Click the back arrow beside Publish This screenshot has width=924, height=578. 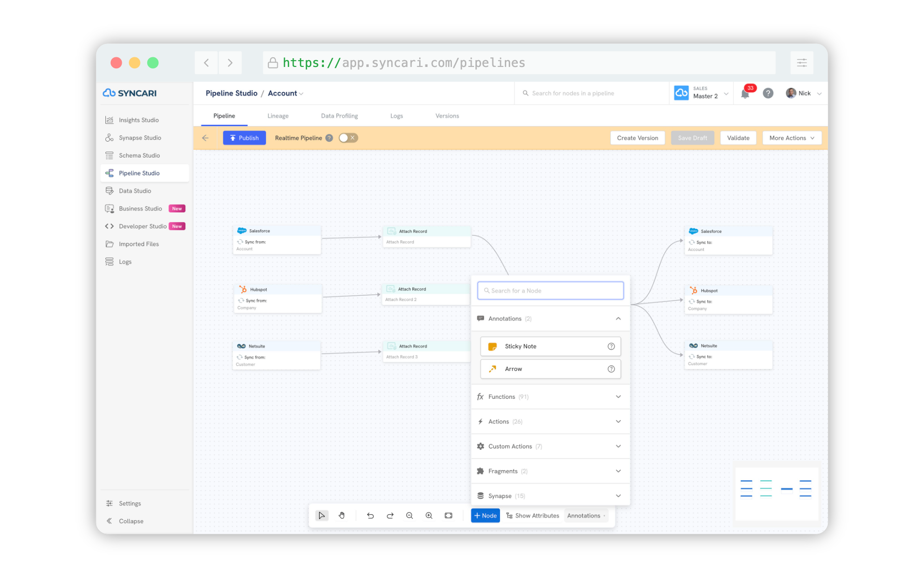[x=205, y=138]
